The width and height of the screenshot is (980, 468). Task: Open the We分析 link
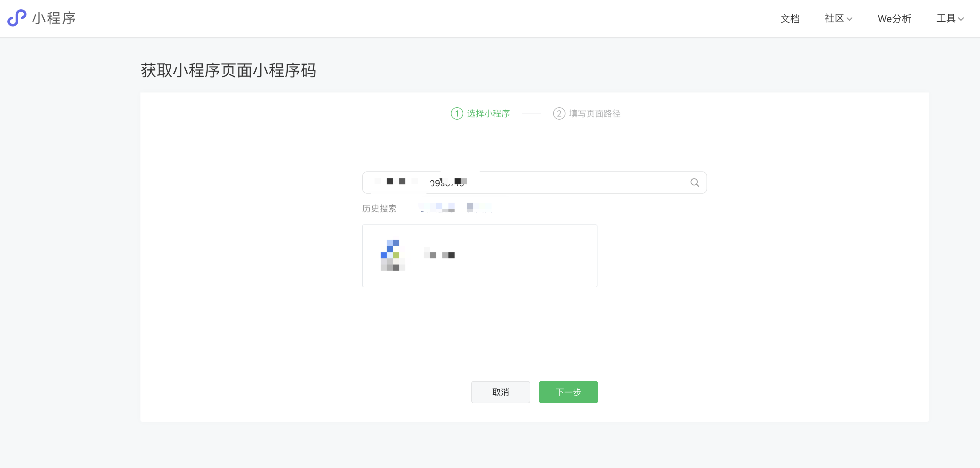click(x=894, y=19)
